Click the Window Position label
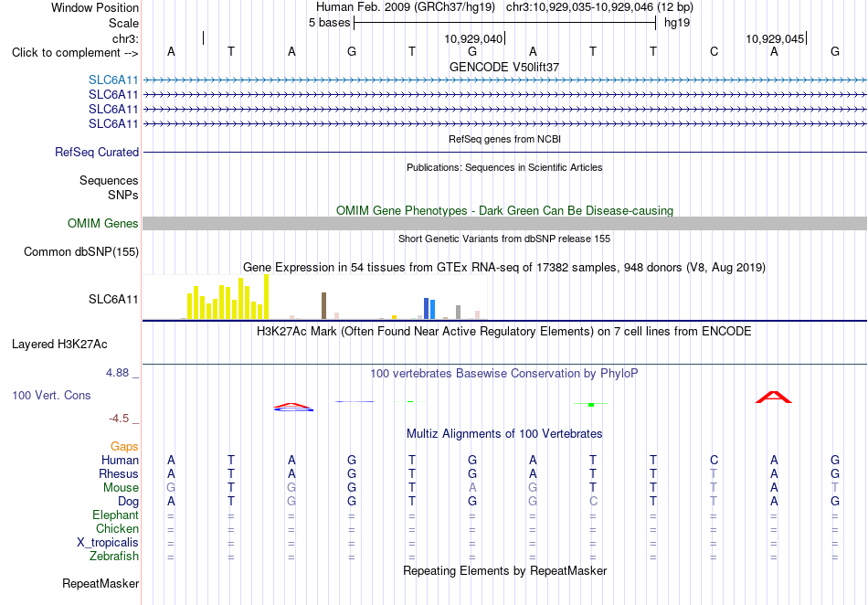Viewport: 868px width, 605px height. click(x=95, y=8)
